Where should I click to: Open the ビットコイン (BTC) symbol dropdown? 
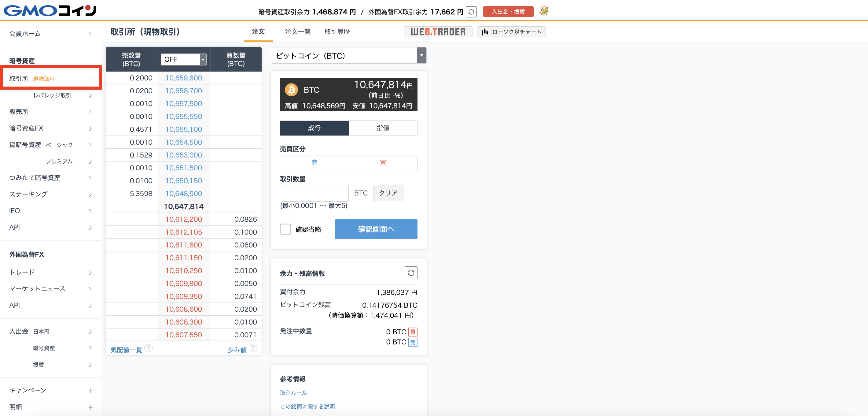pos(348,56)
